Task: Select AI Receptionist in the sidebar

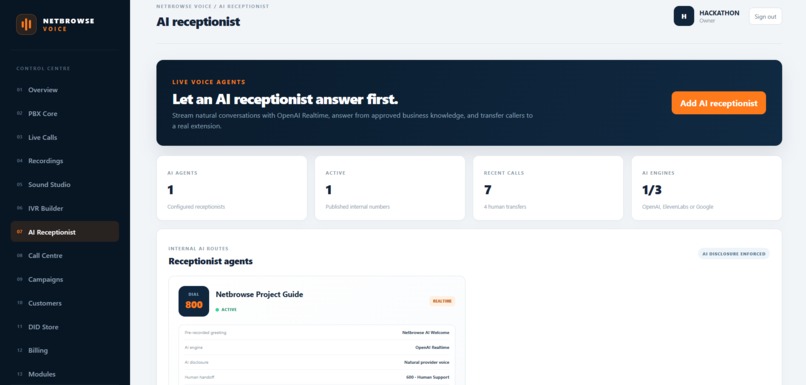Action: click(65, 232)
